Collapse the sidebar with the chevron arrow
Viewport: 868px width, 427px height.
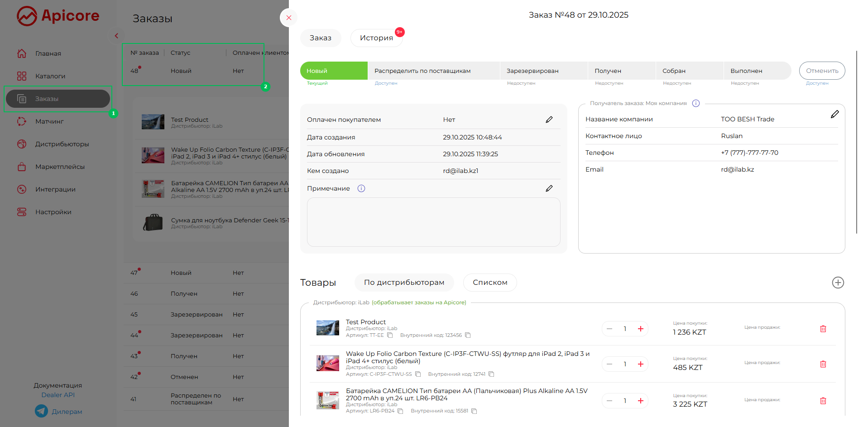[116, 36]
